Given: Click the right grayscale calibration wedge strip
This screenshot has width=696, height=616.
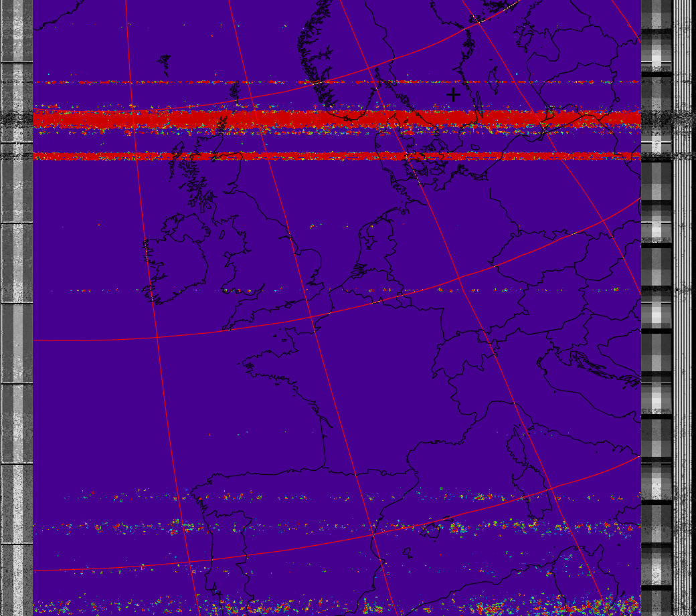Looking at the screenshot, I should [x=656, y=334].
